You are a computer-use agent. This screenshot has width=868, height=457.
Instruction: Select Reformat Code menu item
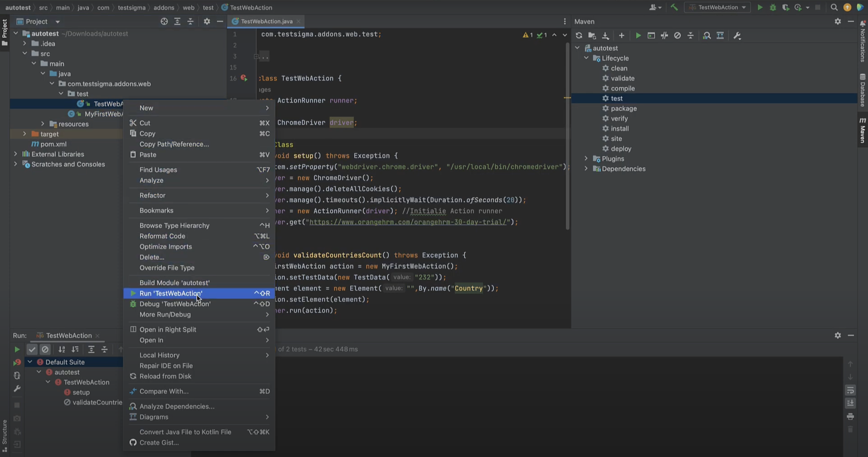[199, 236]
